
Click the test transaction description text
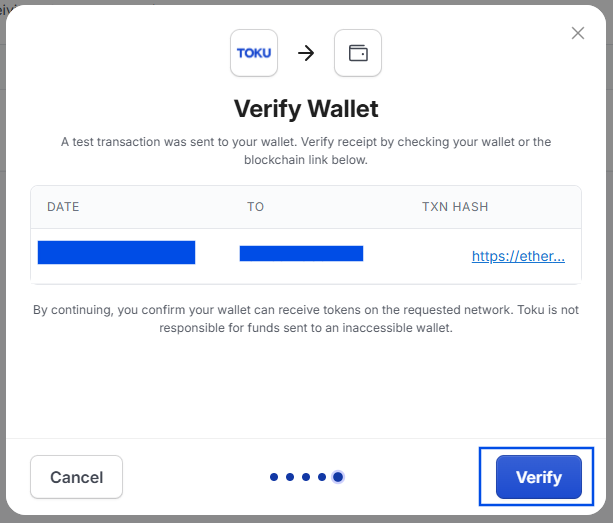[x=306, y=151]
